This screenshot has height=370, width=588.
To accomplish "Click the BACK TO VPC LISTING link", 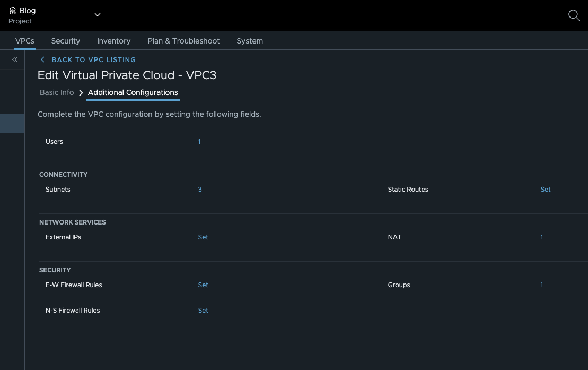I will tap(94, 59).
